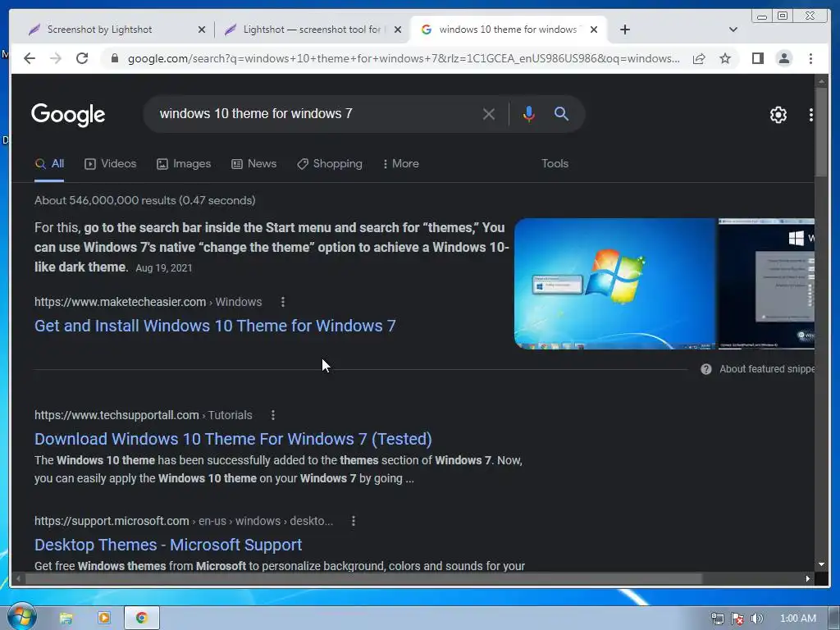Close the windows 10 theme Google tab
The height and width of the screenshot is (630, 840).
pyautogui.click(x=594, y=30)
